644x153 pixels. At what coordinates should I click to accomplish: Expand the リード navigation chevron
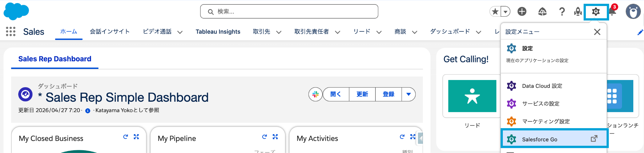click(379, 32)
